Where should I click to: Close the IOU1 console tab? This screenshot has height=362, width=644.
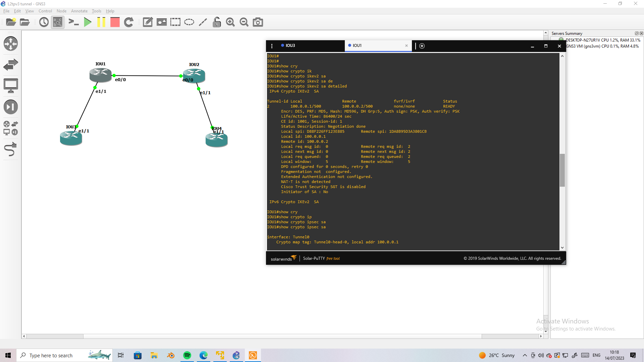coord(406,46)
